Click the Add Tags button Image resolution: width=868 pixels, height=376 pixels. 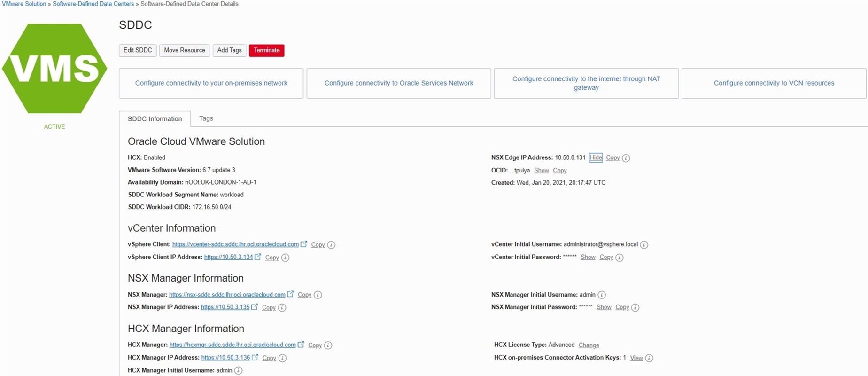[229, 50]
